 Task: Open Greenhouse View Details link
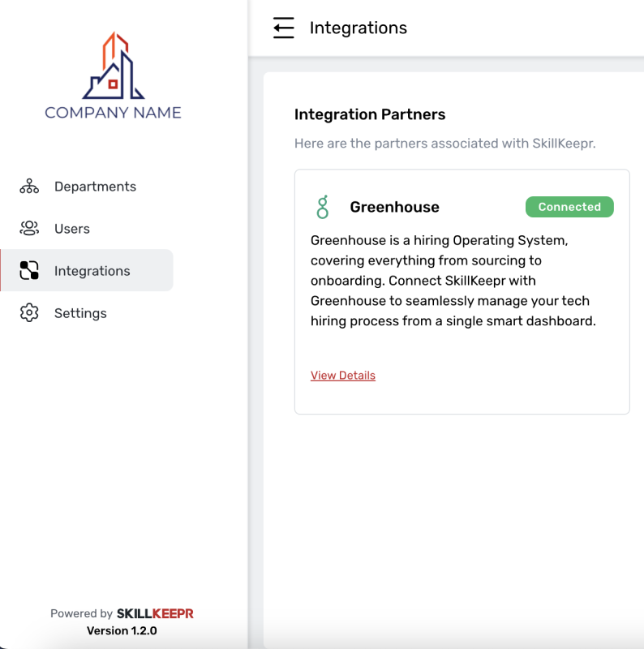pos(343,376)
